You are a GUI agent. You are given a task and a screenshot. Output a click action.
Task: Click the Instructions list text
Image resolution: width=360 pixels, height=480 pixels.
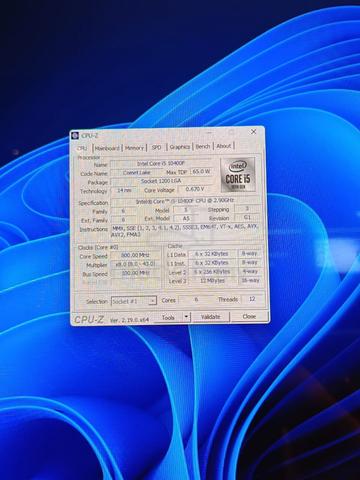185,231
